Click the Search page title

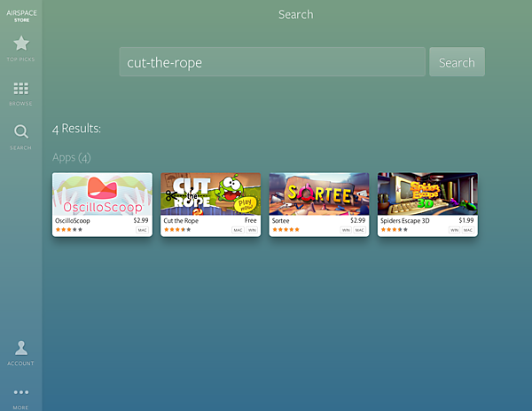click(x=296, y=14)
